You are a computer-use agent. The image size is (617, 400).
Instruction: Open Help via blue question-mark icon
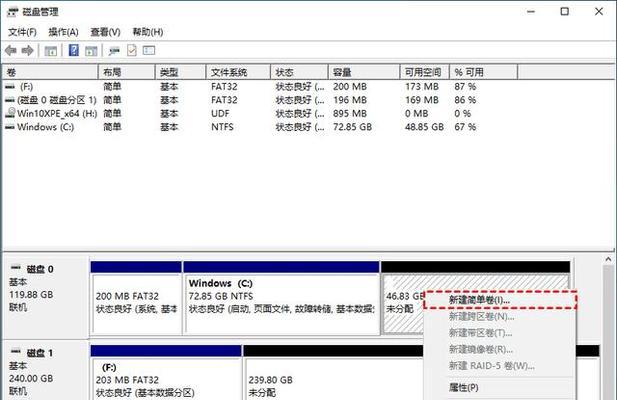pyautogui.click(x=74, y=50)
